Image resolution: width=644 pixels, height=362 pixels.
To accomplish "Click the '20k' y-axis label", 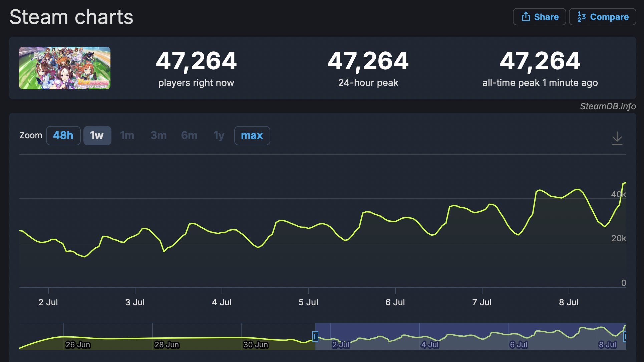I will tap(619, 238).
